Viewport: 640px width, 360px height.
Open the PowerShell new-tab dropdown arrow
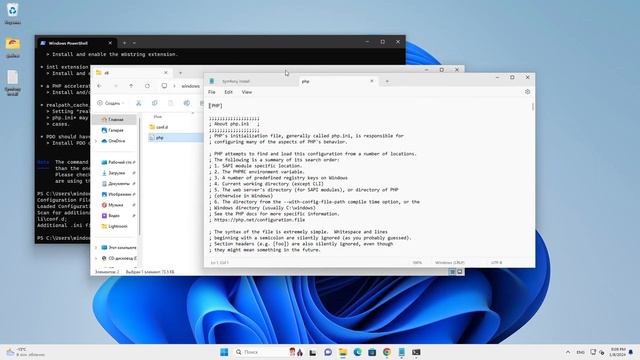[134, 43]
